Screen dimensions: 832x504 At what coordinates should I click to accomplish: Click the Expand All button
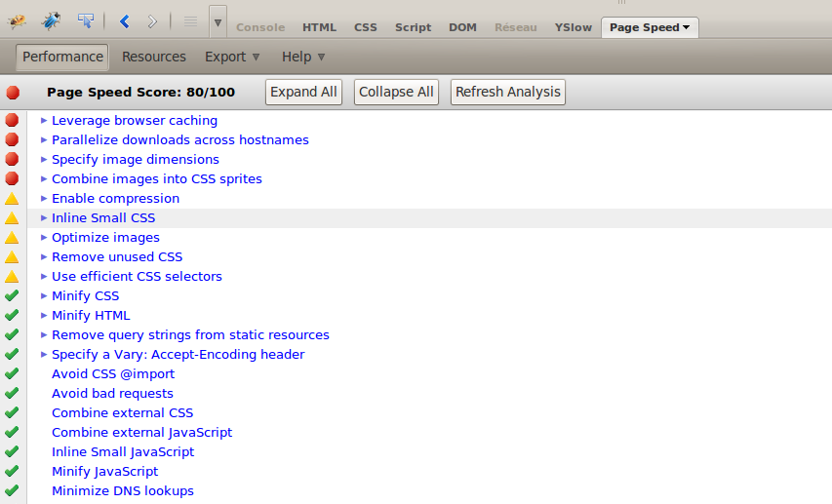303,92
